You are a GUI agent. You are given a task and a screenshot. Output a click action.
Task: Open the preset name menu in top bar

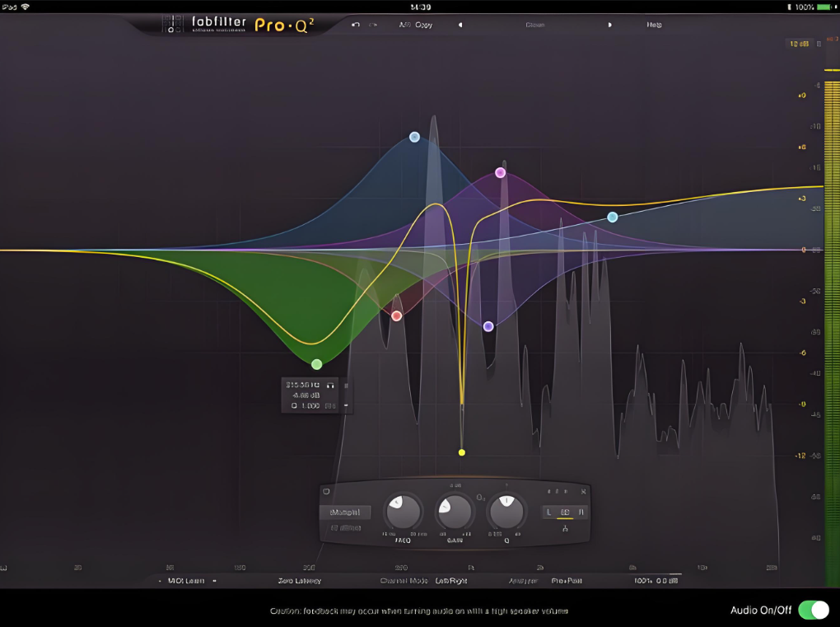(534, 25)
